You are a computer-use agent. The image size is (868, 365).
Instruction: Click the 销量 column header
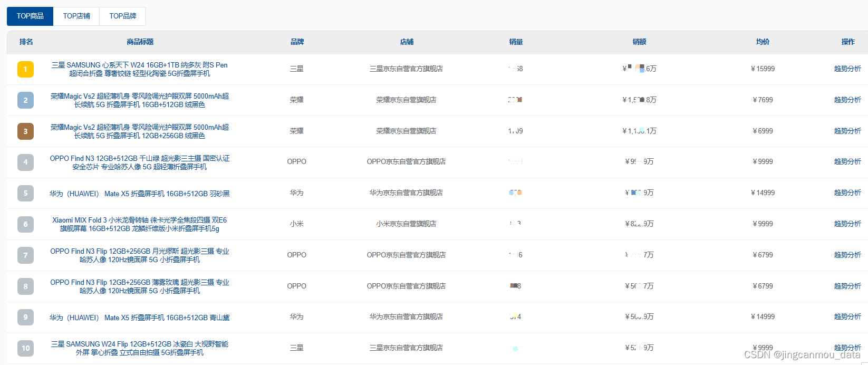click(516, 42)
